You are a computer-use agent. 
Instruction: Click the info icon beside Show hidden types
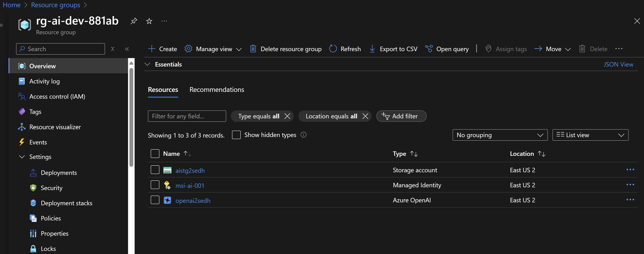click(303, 135)
